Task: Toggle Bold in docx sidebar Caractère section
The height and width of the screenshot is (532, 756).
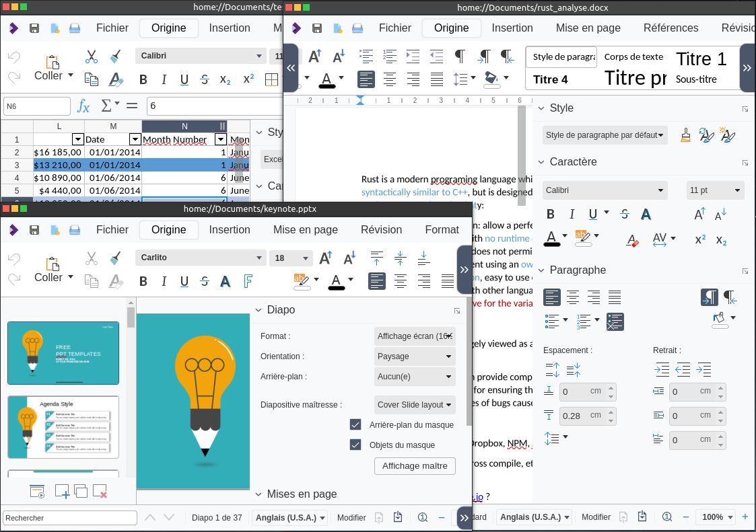Action: pos(551,214)
